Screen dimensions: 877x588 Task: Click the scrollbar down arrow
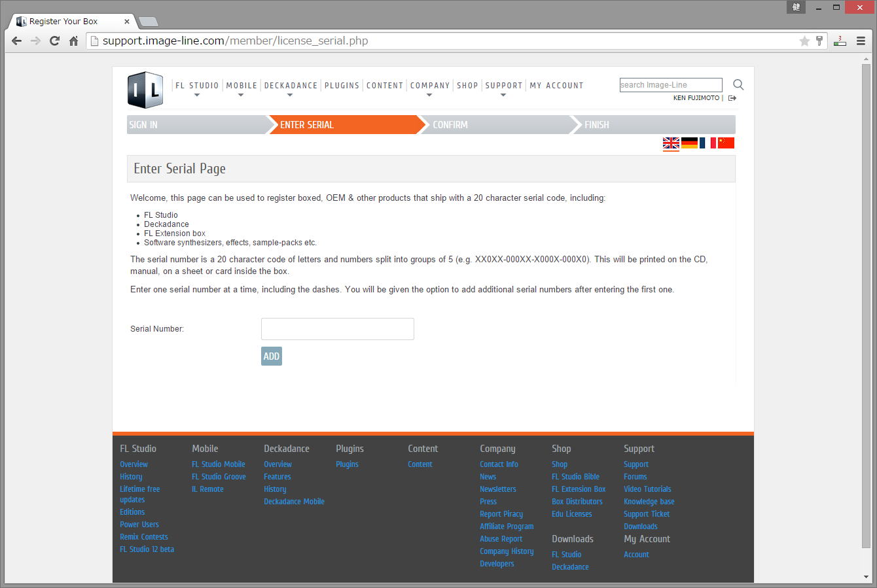(x=867, y=578)
